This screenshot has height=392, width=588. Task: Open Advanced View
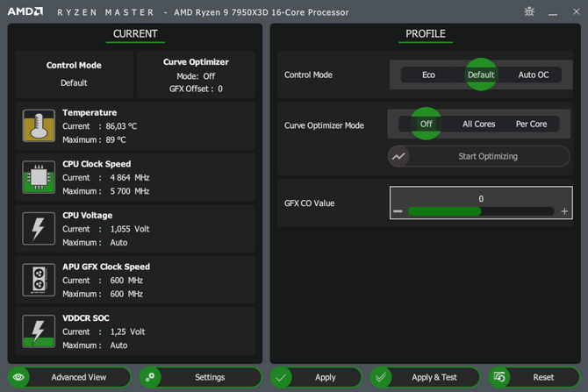69,377
